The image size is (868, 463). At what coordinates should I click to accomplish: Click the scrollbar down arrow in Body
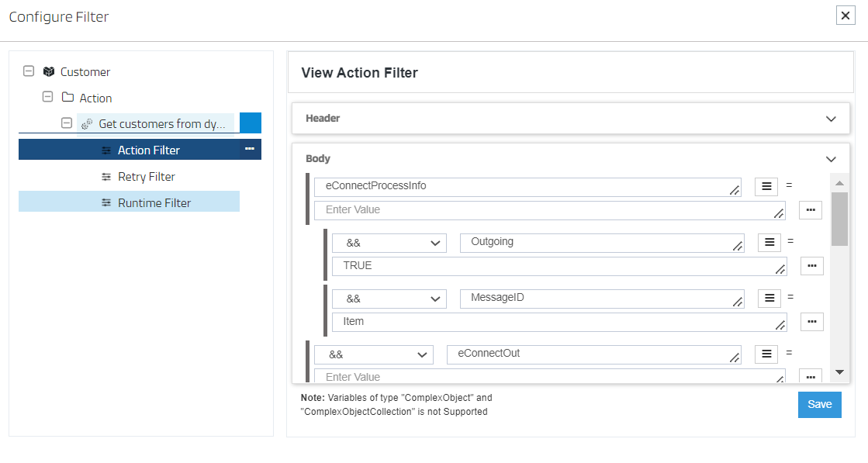point(839,372)
